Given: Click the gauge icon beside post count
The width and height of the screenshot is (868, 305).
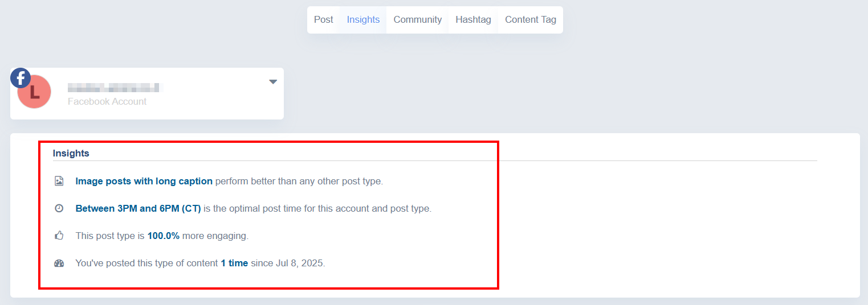Looking at the screenshot, I should [x=59, y=263].
